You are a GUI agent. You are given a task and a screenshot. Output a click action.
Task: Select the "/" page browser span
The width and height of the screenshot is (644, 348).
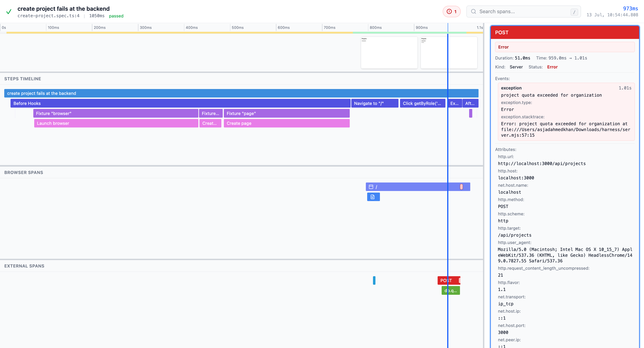pyautogui.click(x=418, y=187)
